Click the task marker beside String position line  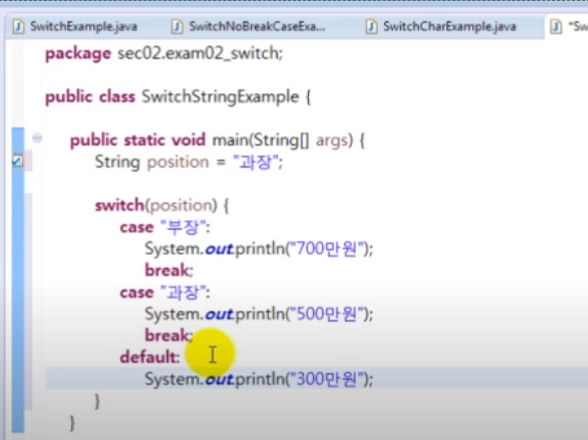[x=17, y=161]
